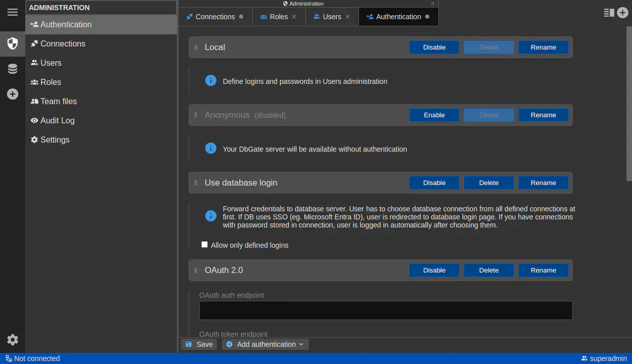Click the superadmin user status icon
The image size is (632, 364).
(584, 358)
